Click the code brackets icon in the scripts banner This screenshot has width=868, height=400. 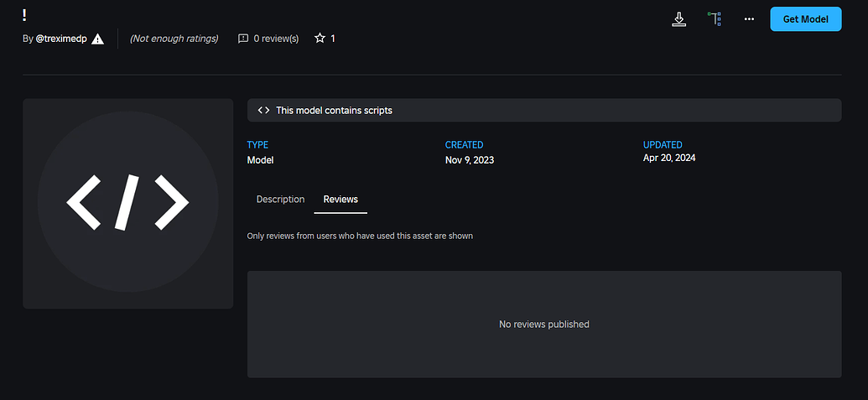(x=263, y=110)
